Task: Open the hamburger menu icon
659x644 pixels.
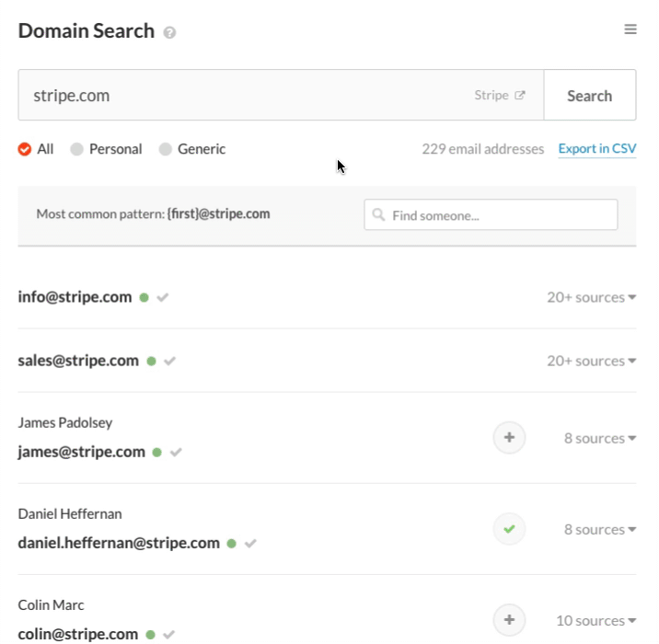Action: [630, 29]
